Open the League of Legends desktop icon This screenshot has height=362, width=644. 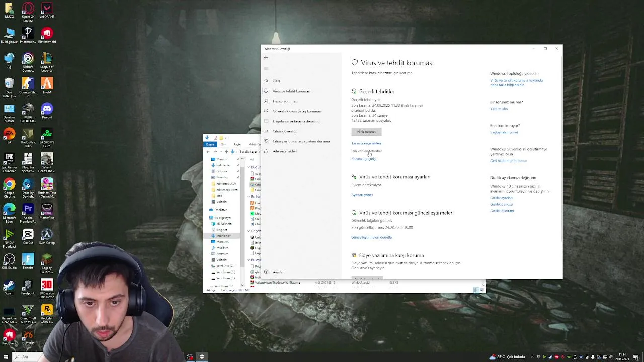47,62
